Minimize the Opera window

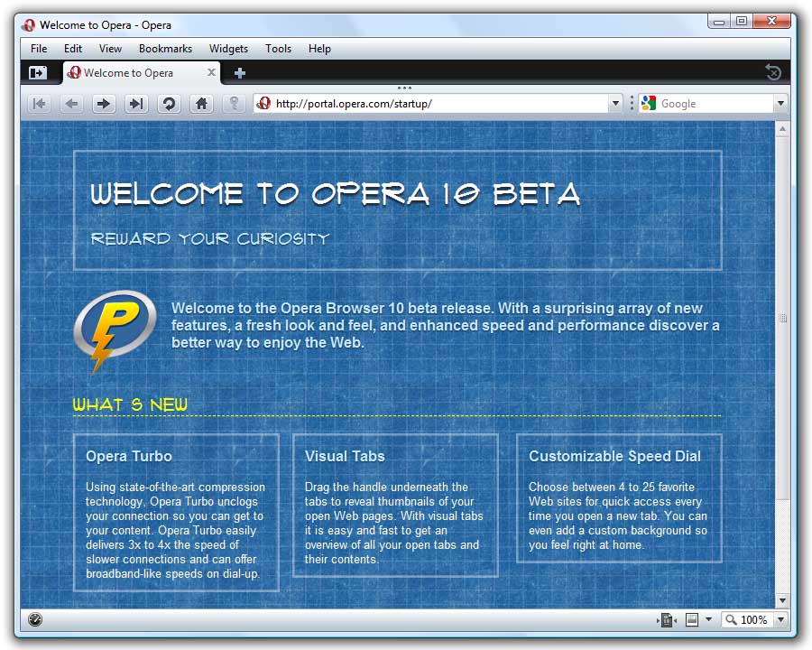(719, 22)
